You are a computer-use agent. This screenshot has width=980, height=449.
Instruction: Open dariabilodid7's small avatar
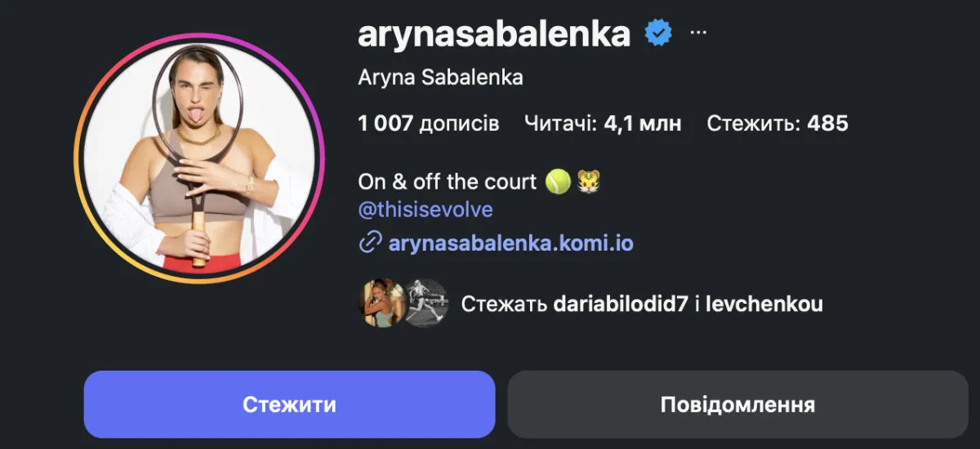(x=381, y=305)
